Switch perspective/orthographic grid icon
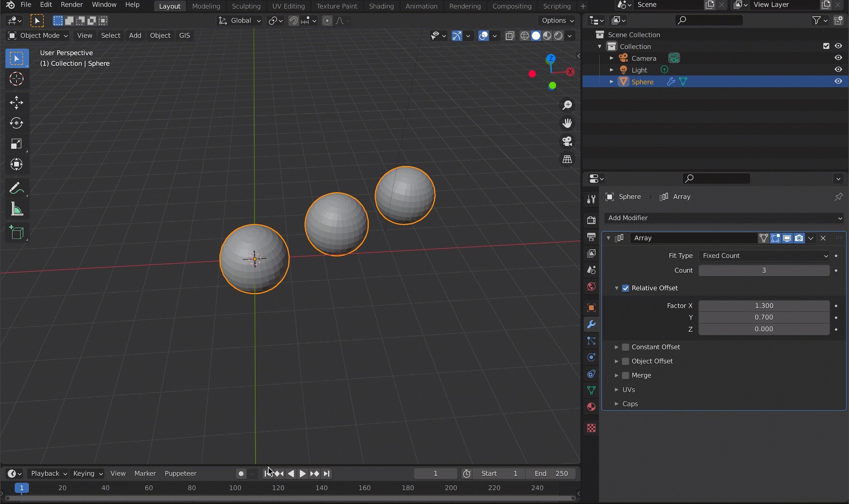 click(x=567, y=159)
